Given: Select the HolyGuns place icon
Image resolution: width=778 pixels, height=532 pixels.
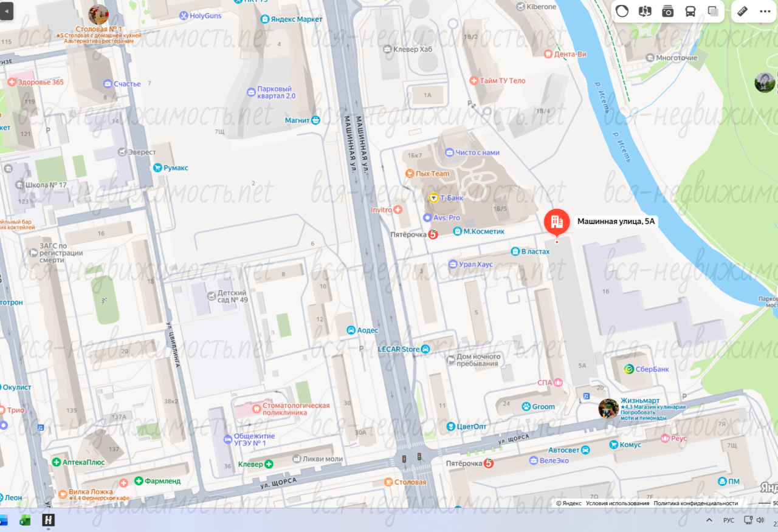Looking at the screenshot, I should [184, 15].
